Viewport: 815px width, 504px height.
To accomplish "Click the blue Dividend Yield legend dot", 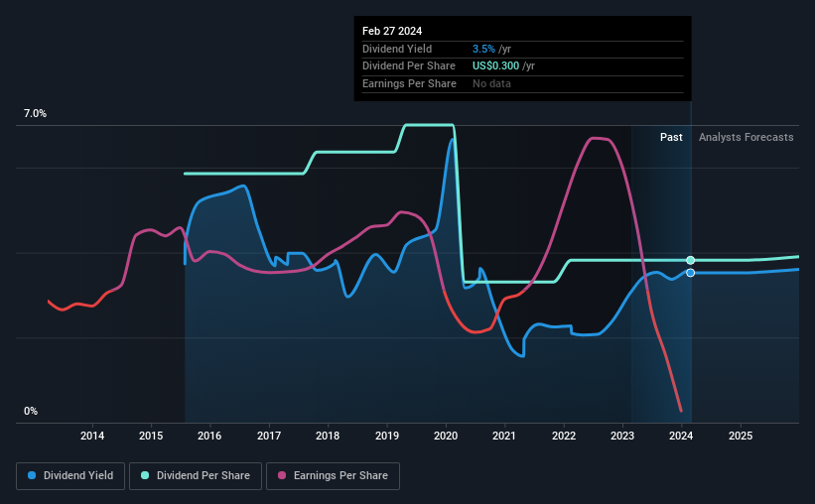I will point(32,475).
